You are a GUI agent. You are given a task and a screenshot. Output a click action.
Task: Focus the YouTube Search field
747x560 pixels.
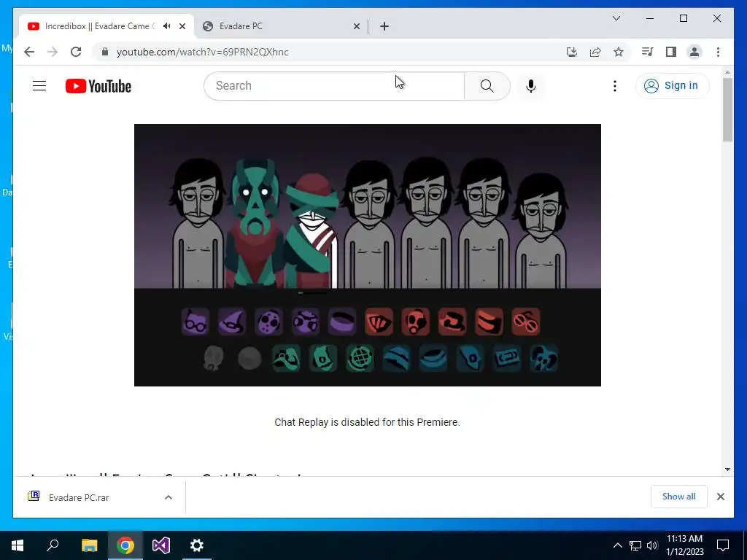coord(334,86)
